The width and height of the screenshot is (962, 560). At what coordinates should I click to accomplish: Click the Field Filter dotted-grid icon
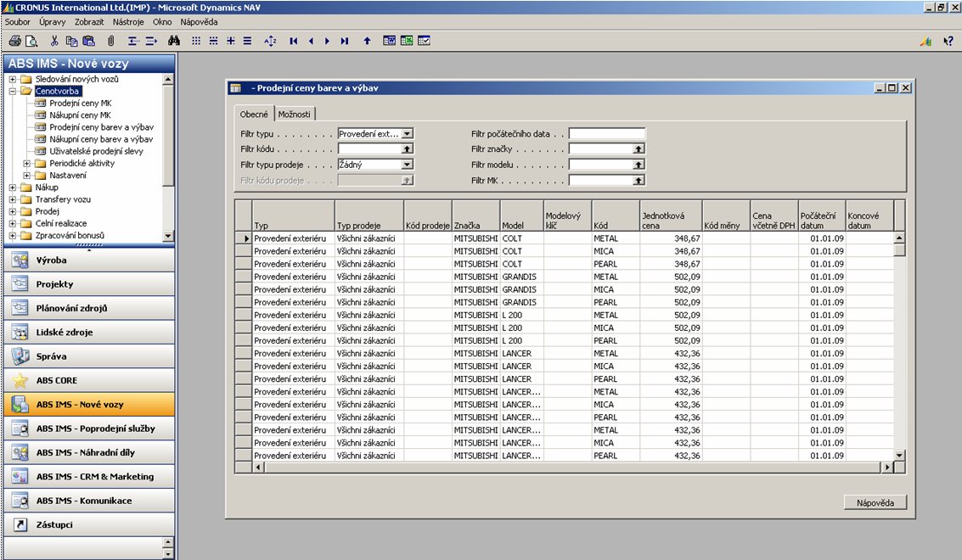tap(196, 41)
